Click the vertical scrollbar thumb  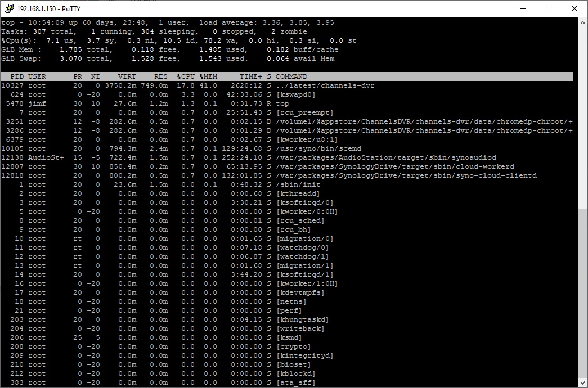pyautogui.click(x=583, y=292)
